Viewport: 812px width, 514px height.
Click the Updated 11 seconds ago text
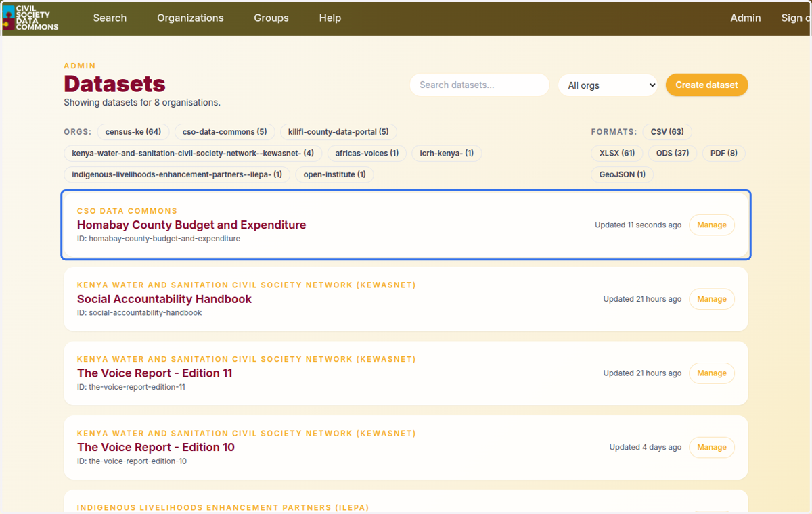638,225
